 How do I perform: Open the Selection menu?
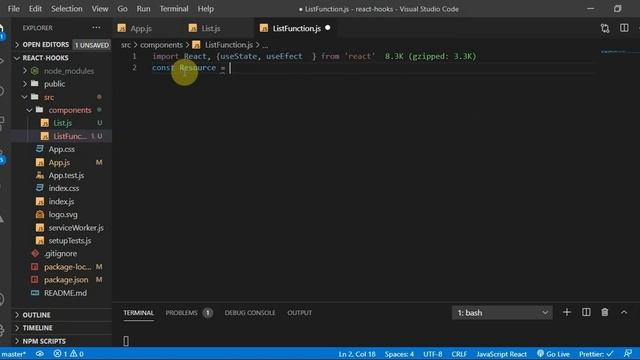point(67,9)
